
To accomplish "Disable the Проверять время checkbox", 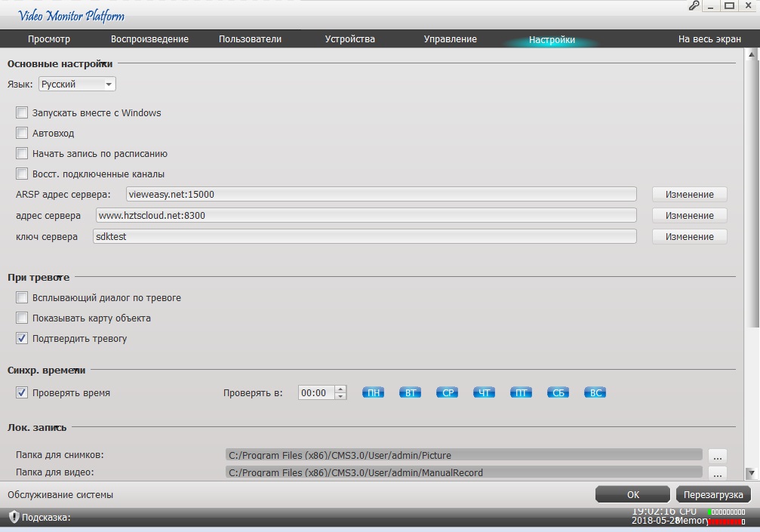I will point(22,393).
